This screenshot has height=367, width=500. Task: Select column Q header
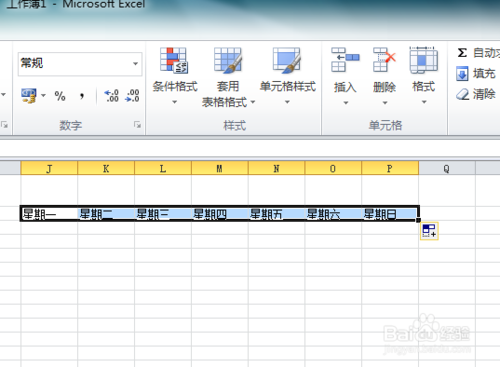click(x=447, y=168)
